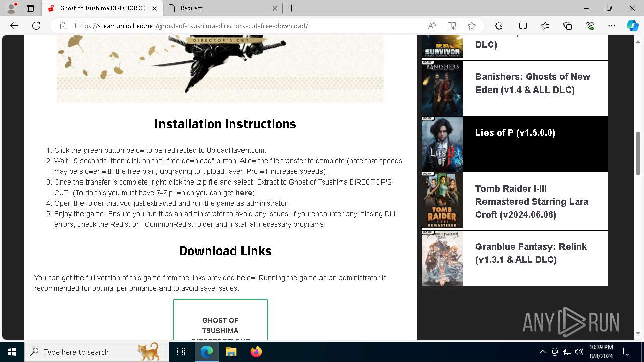Open Lies of P (v1.5.0.0) link
This screenshot has height=362, width=644.
coord(515,133)
